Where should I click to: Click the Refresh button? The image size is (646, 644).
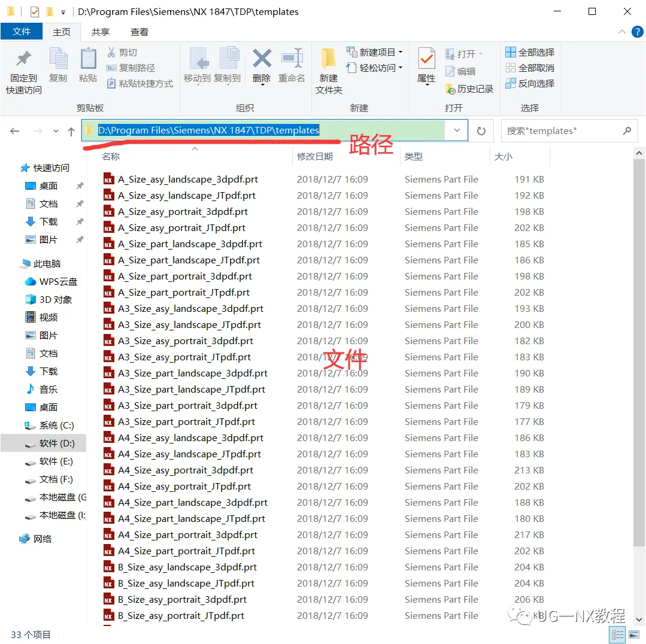click(x=481, y=131)
